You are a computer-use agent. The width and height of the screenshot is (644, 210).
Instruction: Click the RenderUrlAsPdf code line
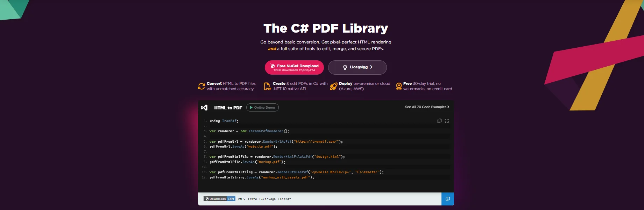pos(276,142)
